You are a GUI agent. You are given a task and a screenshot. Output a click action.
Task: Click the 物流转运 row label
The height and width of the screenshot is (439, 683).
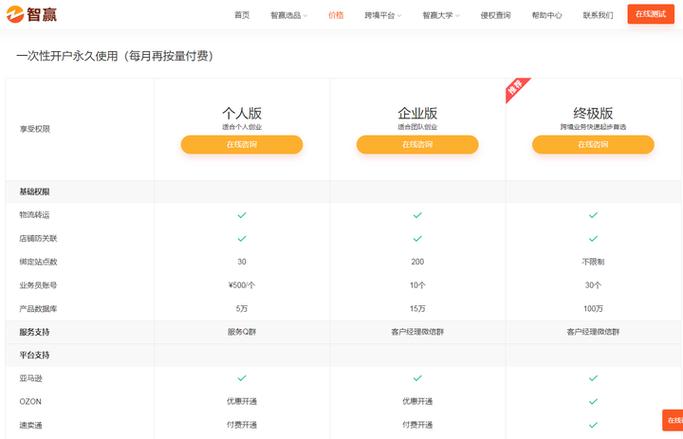click(x=34, y=215)
